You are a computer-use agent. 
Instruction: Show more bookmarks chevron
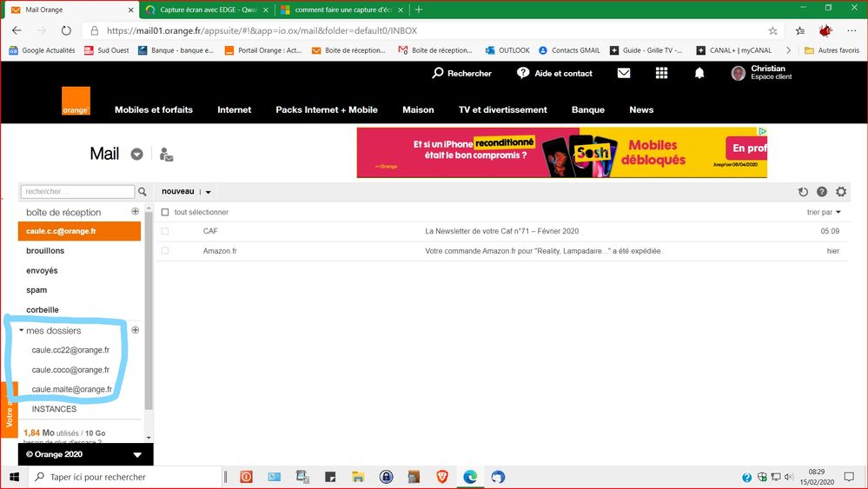[788, 50]
